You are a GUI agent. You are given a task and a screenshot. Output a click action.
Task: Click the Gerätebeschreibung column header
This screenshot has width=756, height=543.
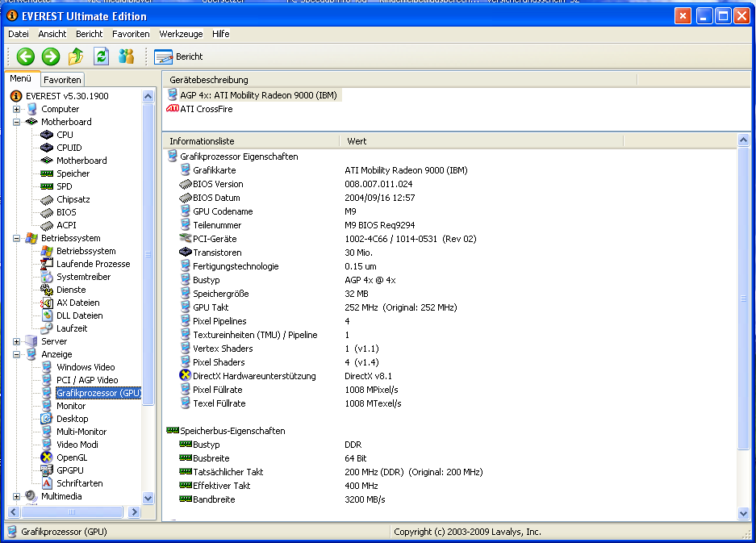point(400,80)
